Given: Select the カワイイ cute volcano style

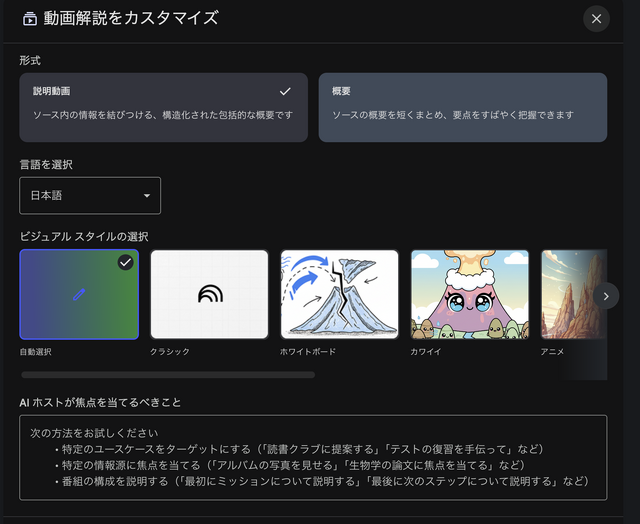Looking at the screenshot, I should (x=469, y=294).
